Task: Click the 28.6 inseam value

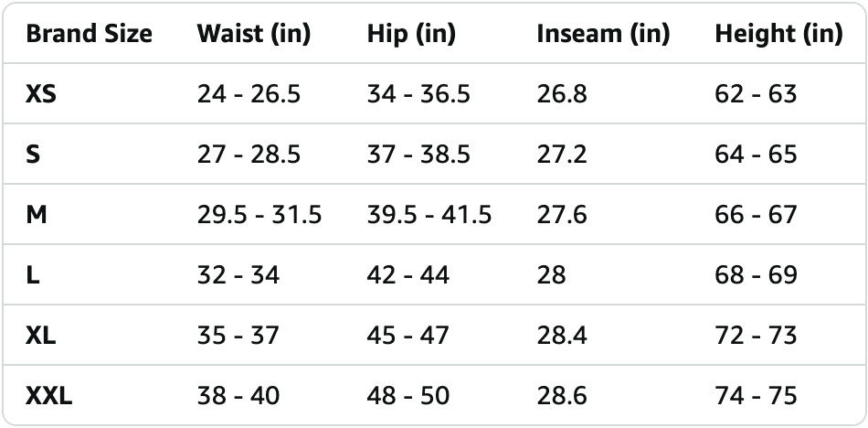Action: click(562, 396)
